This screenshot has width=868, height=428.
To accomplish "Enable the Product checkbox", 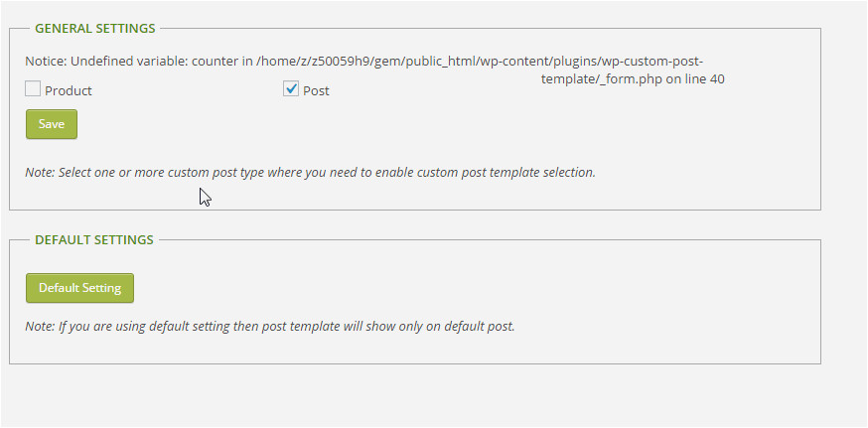I will coord(33,89).
